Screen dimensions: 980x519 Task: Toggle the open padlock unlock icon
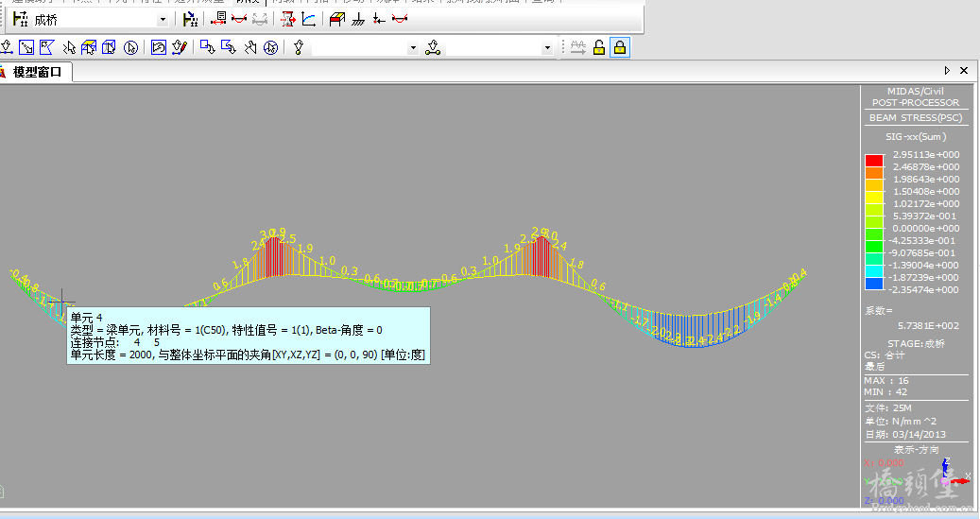tap(599, 47)
